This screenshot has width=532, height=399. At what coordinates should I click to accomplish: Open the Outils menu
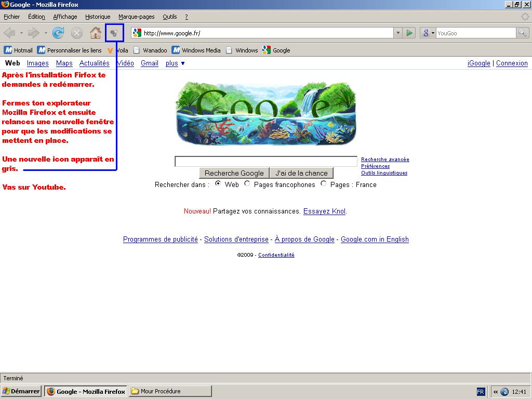[169, 17]
